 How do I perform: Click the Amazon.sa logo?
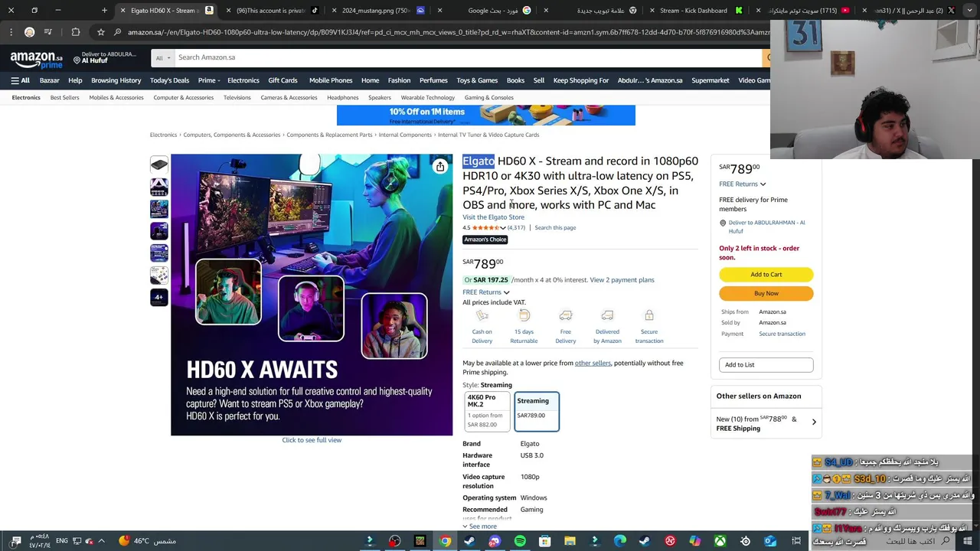(36, 60)
